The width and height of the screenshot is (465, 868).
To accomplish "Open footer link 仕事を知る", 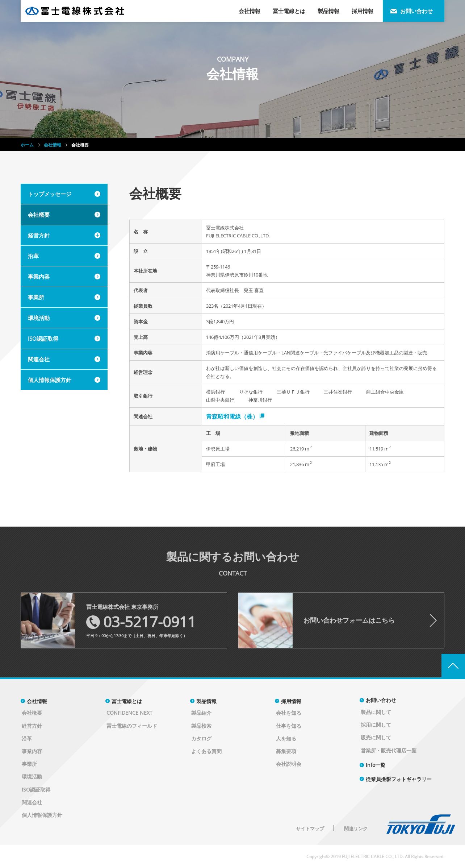I will 289,726.
